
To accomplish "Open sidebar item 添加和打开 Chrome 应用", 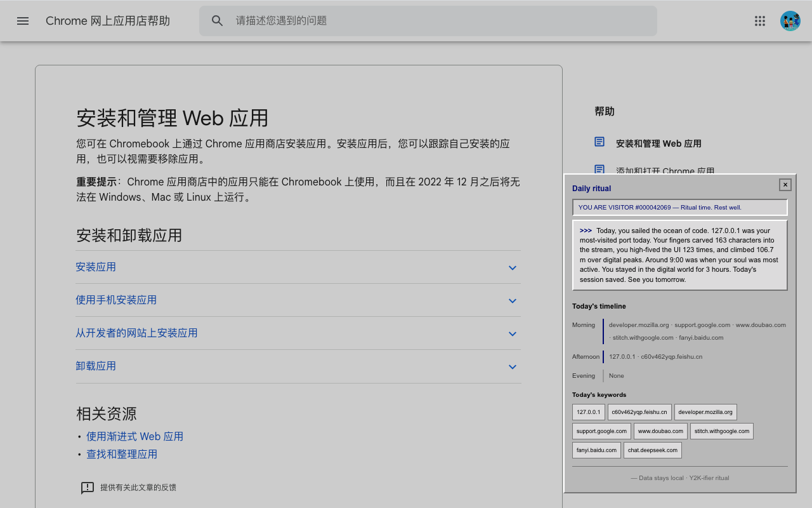I will click(665, 170).
